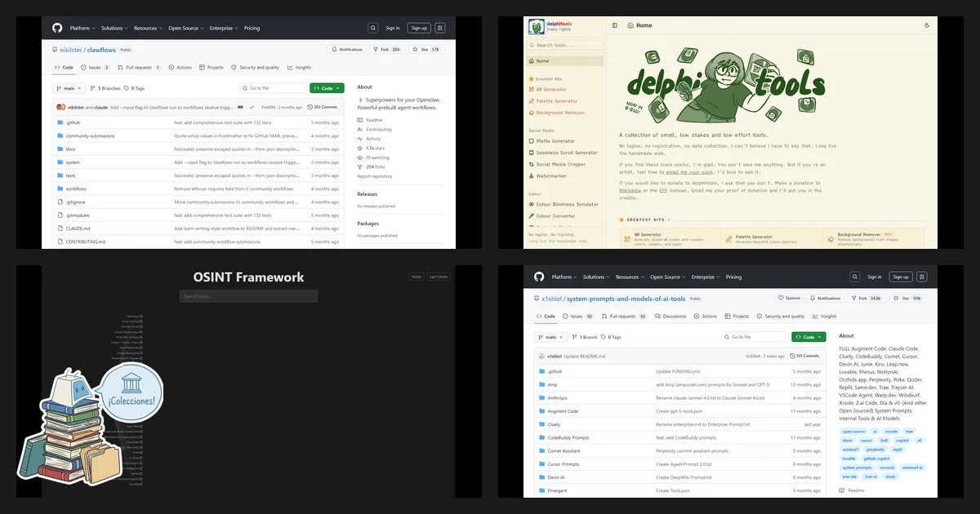This screenshot has height=514, width=980.
Task: Select Home in delphitools sidebar
Action: tap(565, 61)
